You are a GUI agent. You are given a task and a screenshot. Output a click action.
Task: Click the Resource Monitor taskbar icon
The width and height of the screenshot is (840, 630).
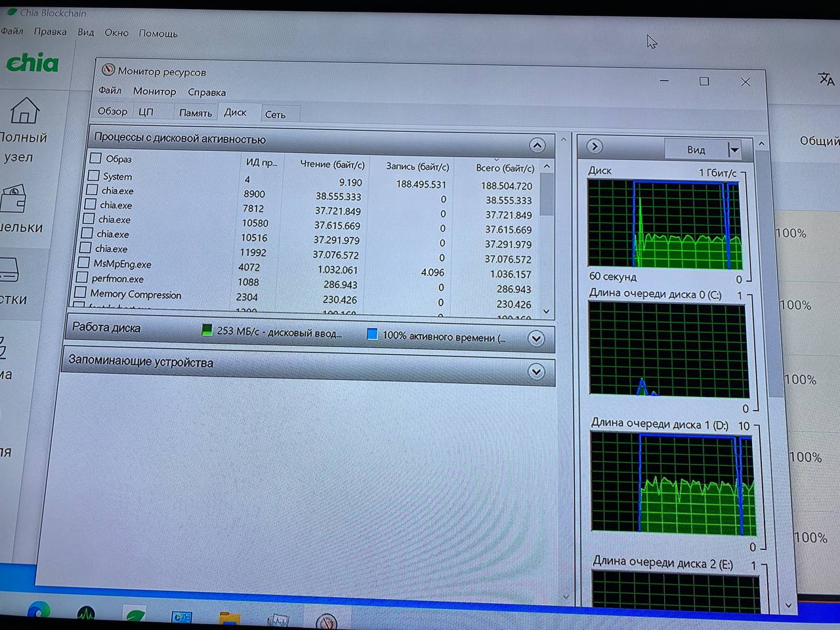326,621
